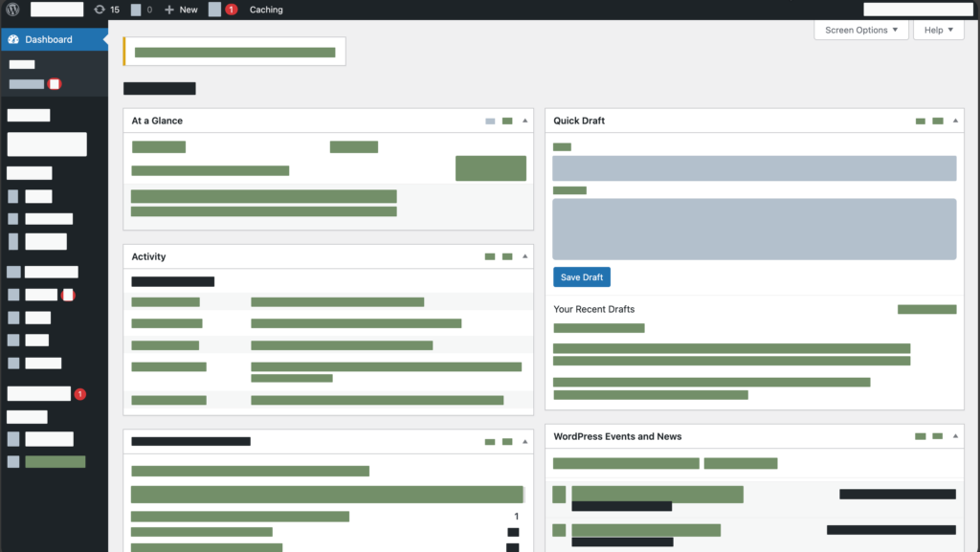
Task: Collapse the At a Glance widget
Action: 525,121
